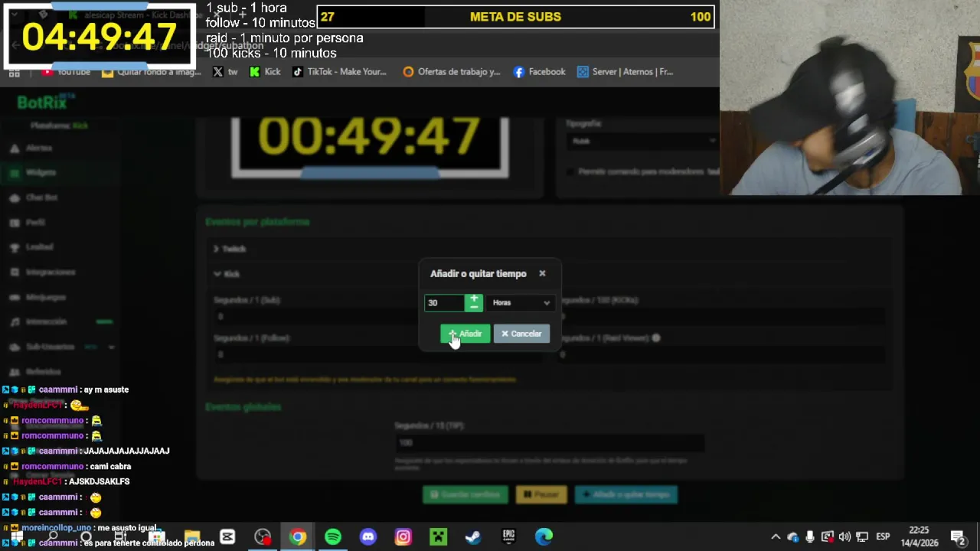The height and width of the screenshot is (551, 980).
Task: Close the Añadir o quitar tiempo dialog
Action: 542,273
